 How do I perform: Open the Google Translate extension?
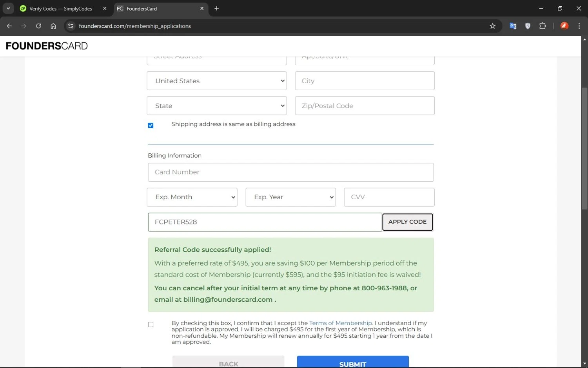coord(513,26)
